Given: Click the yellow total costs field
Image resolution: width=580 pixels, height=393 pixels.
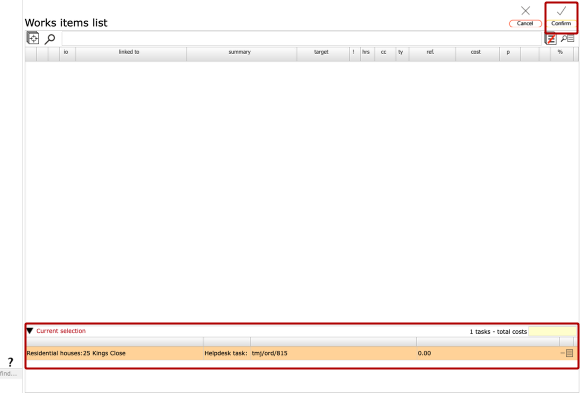Looking at the screenshot, I should click(x=552, y=331).
